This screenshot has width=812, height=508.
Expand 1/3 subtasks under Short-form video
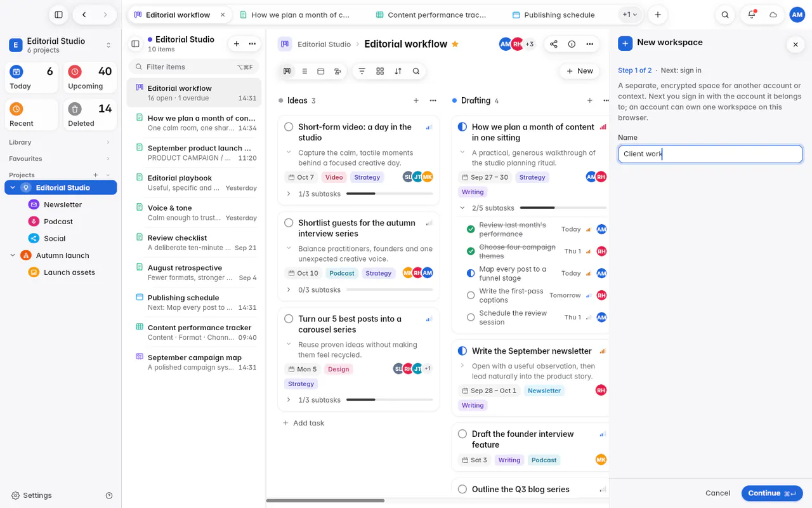[x=289, y=194]
